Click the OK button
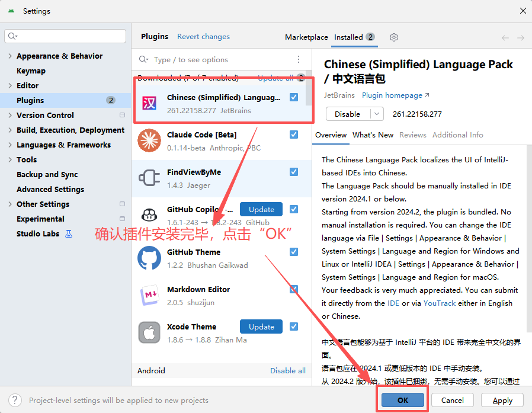Screen dimensions: 532x413 tap(403, 400)
